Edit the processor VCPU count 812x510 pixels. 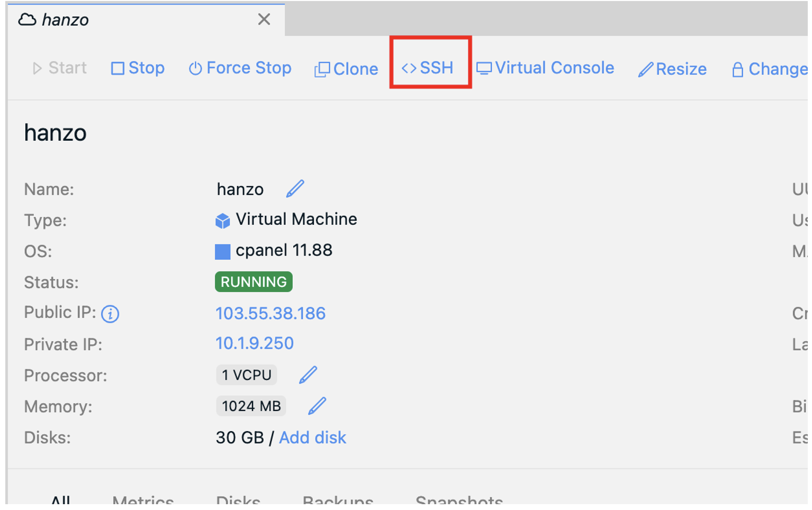tap(308, 375)
